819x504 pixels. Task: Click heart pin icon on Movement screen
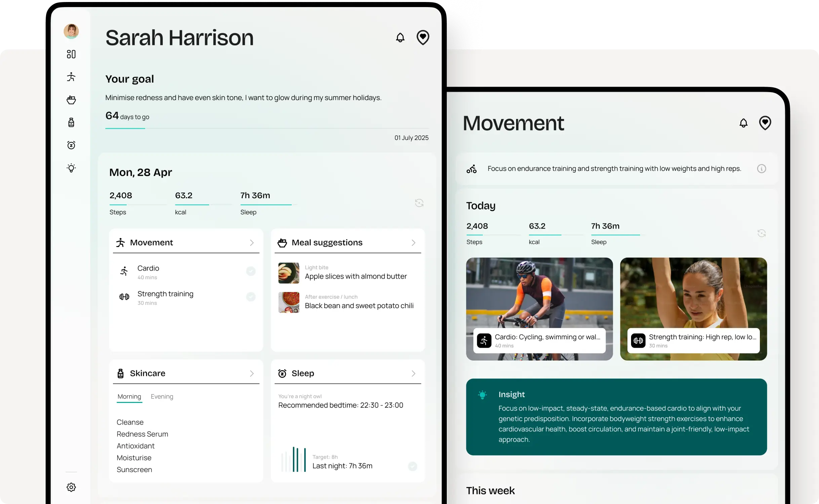point(765,123)
